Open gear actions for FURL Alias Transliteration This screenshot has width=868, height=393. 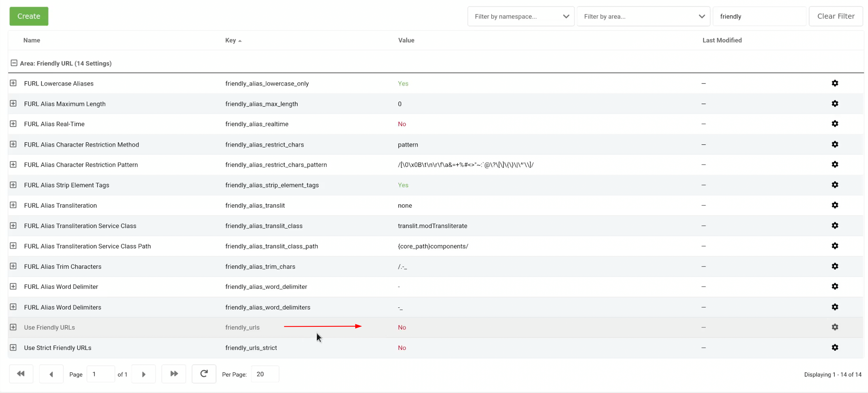tap(834, 205)
